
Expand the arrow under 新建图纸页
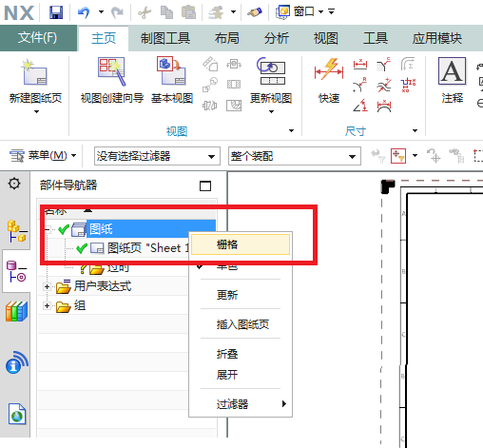click(36, 111)
